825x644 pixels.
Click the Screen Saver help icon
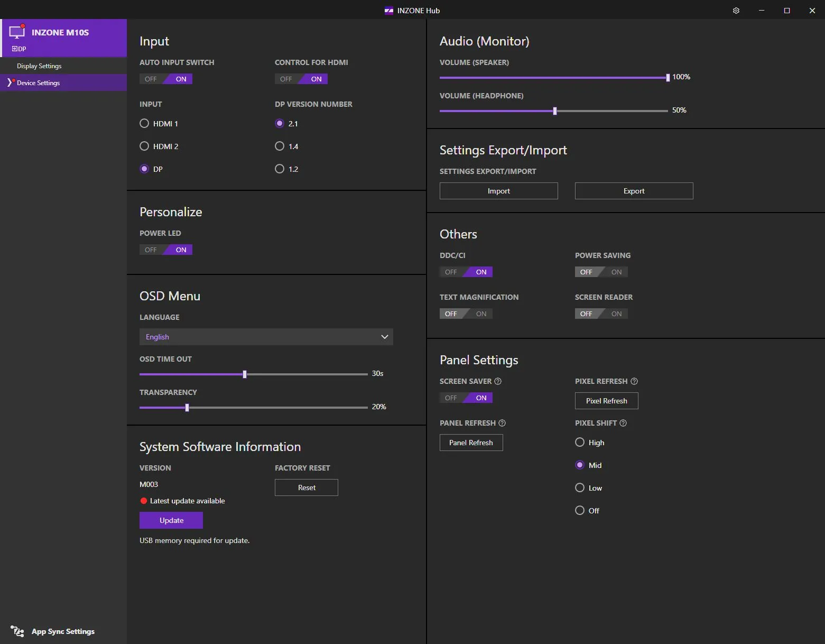498,381
